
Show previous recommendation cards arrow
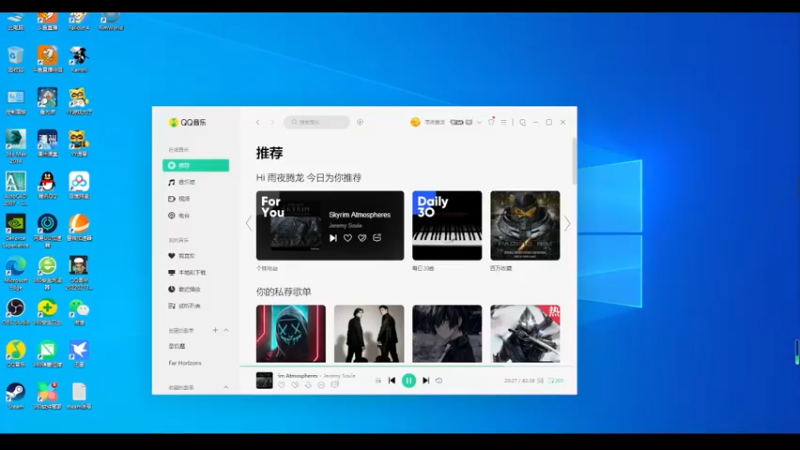click(x=248, y=223)
